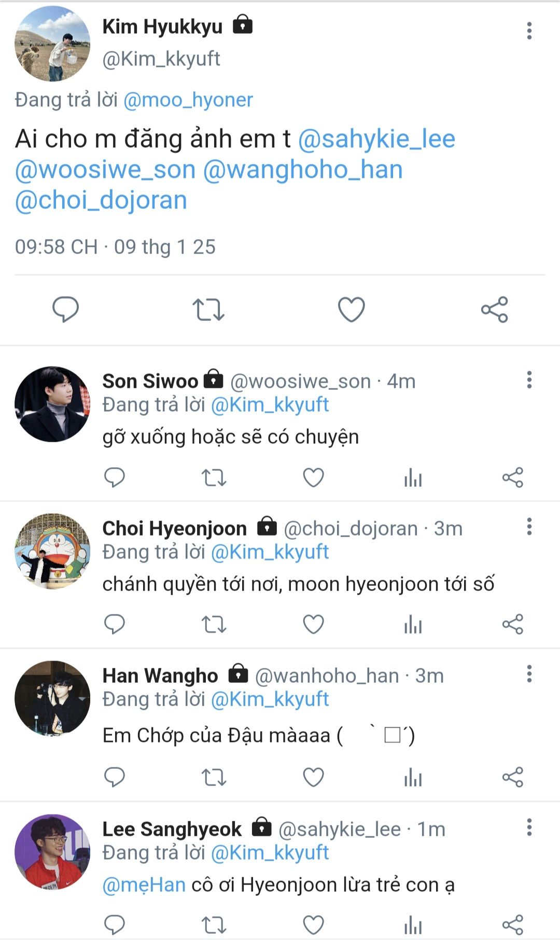Image resolution: width=560 pixels, height=940 pixels.
Task: Retweet Choi Hyeonjoon's reply
Action: (x=214, y=624)
